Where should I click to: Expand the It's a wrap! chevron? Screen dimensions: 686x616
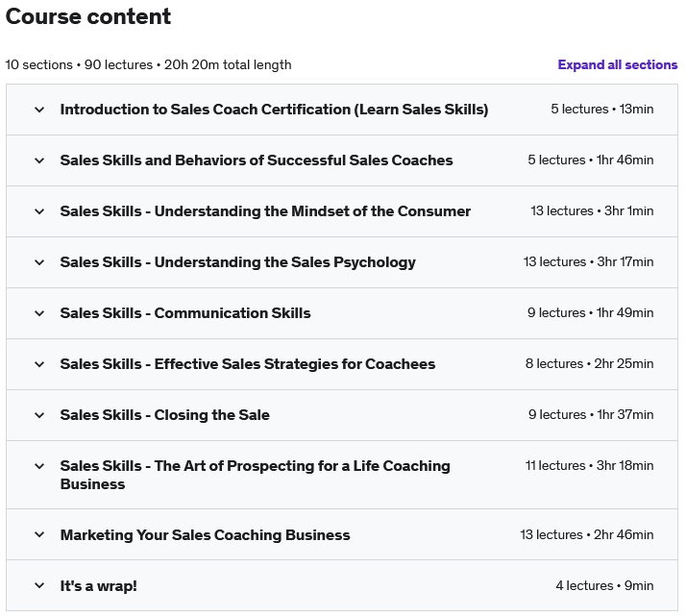[x=39, y=585]
